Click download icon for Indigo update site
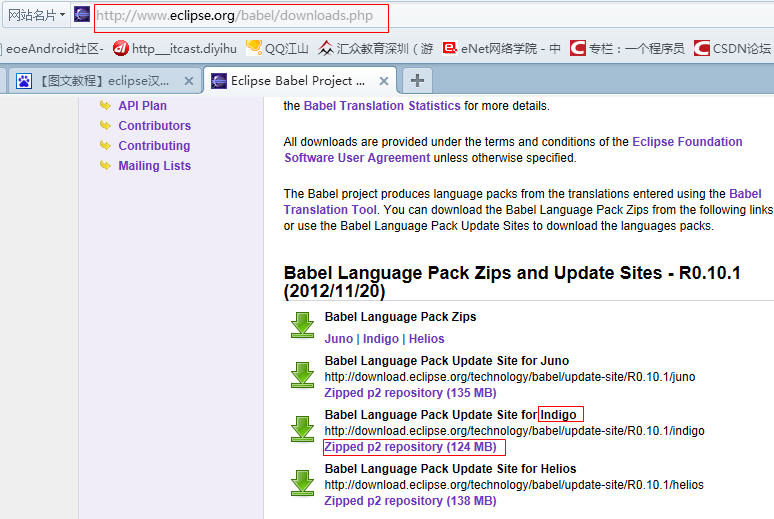The width and height of the screenshot is (774, 519). 302,430
